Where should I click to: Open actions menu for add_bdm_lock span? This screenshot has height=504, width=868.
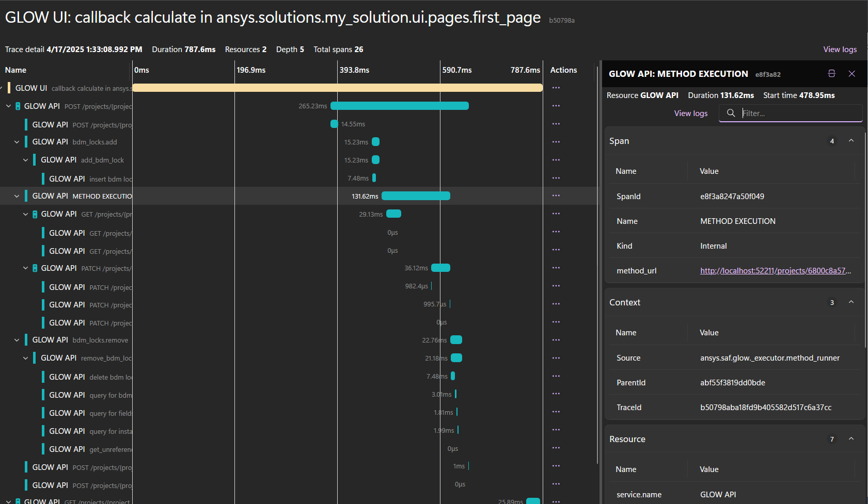(x=556, y=160)
